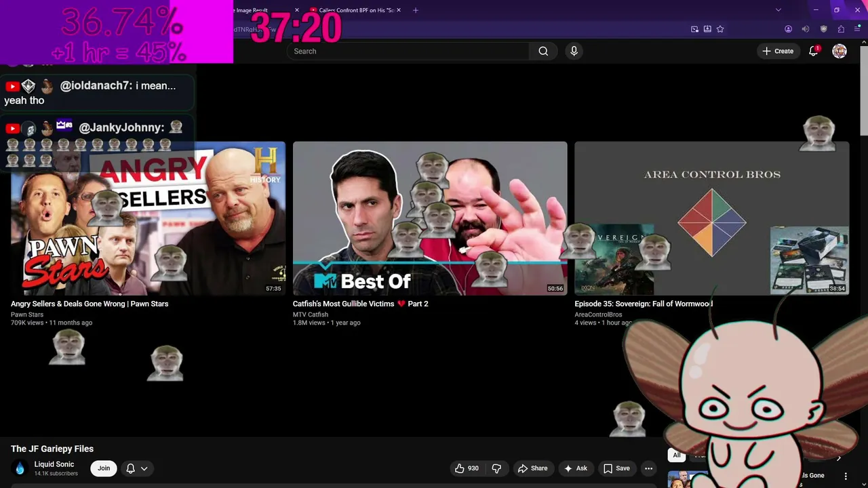
Task: Expand the notification bell dropdown for Liquid Sonic
Action: coord(137,468)
